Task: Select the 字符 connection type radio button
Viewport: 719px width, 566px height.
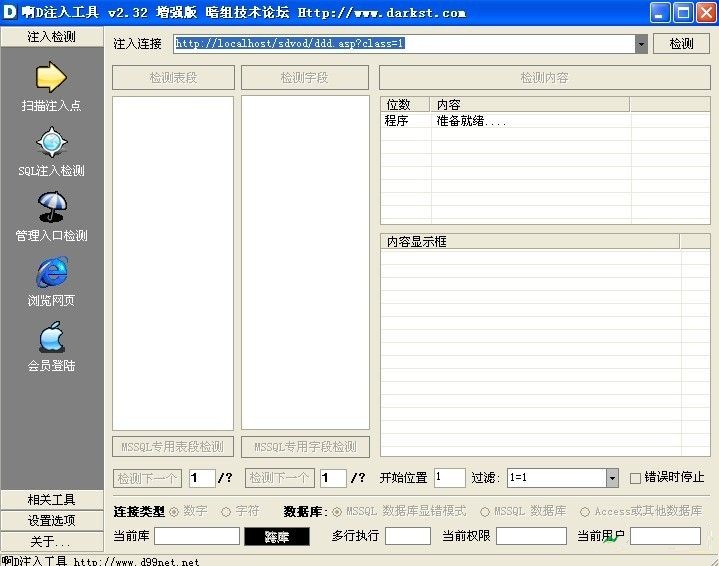Action: click(x=226, y=512)
